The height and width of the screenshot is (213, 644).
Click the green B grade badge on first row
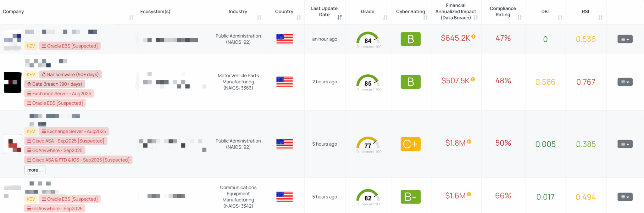click(410, 39)
